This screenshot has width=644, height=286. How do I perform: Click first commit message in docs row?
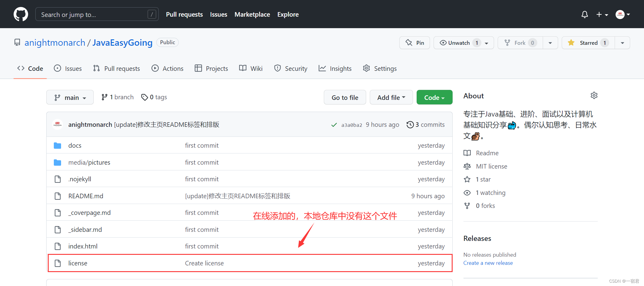[x=202, y=146]
